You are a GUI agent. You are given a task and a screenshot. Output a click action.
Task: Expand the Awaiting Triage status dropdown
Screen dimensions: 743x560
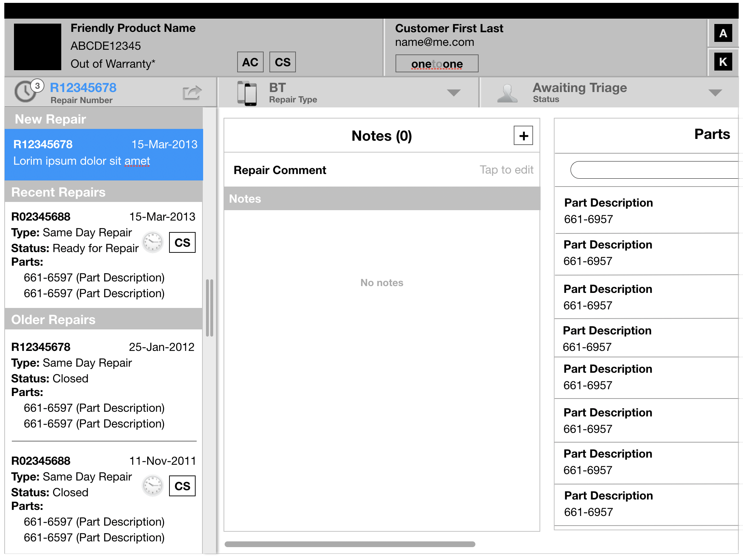[715, 93]
